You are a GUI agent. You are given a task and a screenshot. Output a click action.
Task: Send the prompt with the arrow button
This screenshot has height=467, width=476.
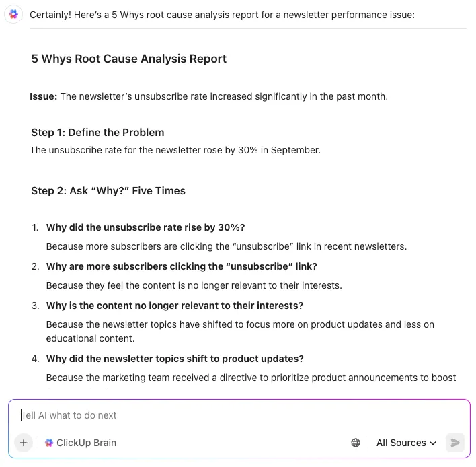tap(454, 443)
